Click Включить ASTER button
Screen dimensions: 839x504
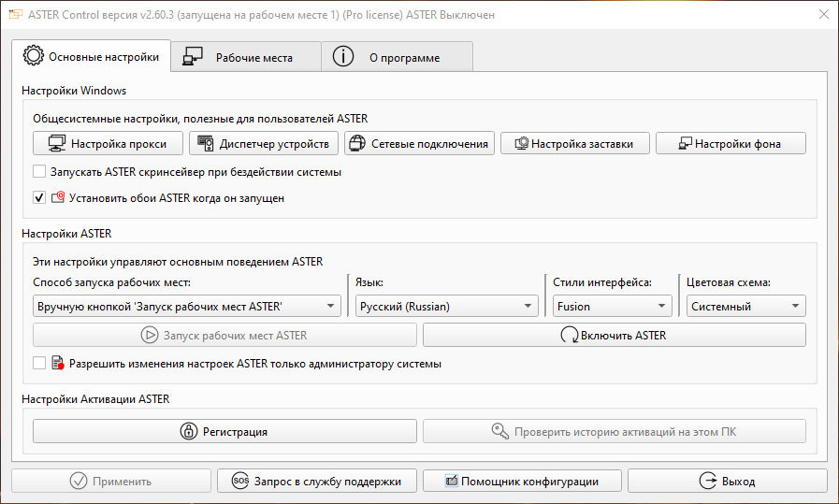(615, 335)
